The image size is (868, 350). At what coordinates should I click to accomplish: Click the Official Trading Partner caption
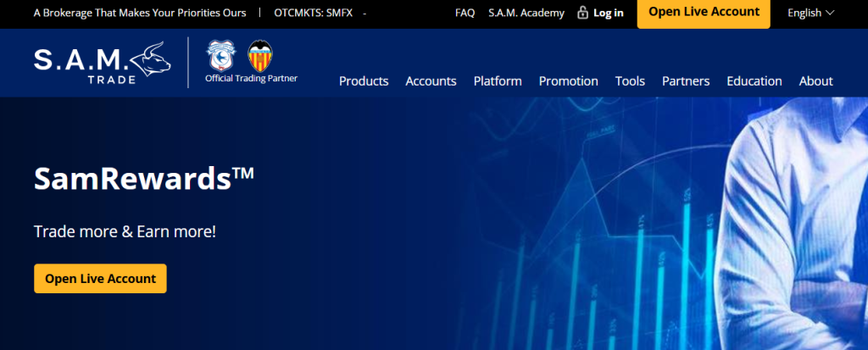tap(251, 78)
